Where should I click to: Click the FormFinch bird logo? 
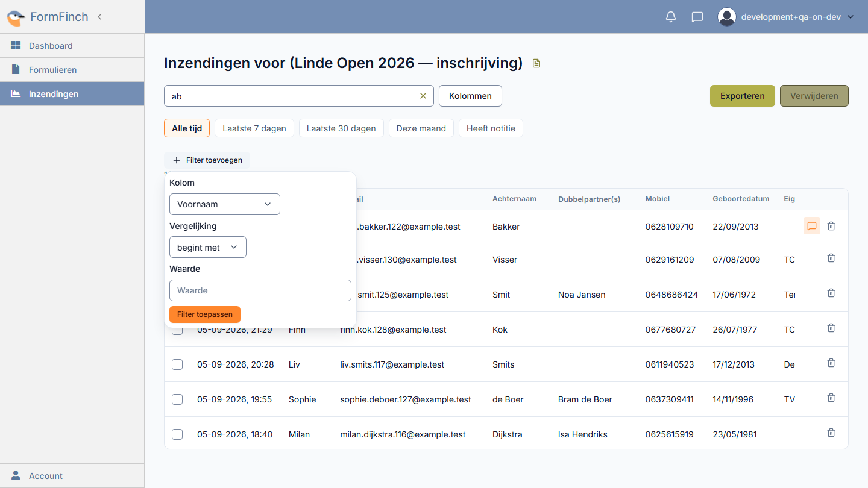pos(16,17)
